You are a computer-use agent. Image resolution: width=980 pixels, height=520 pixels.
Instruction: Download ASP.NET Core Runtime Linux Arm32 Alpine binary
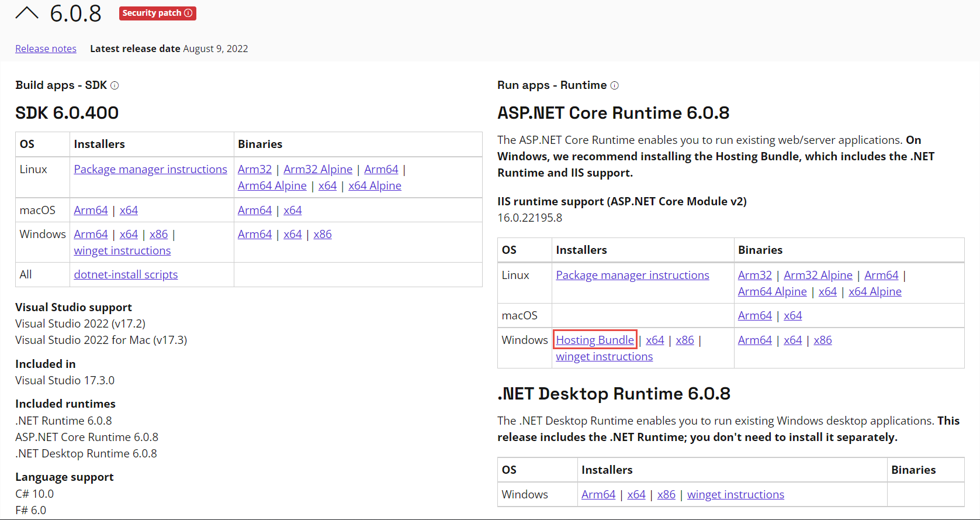coord(818,275)
